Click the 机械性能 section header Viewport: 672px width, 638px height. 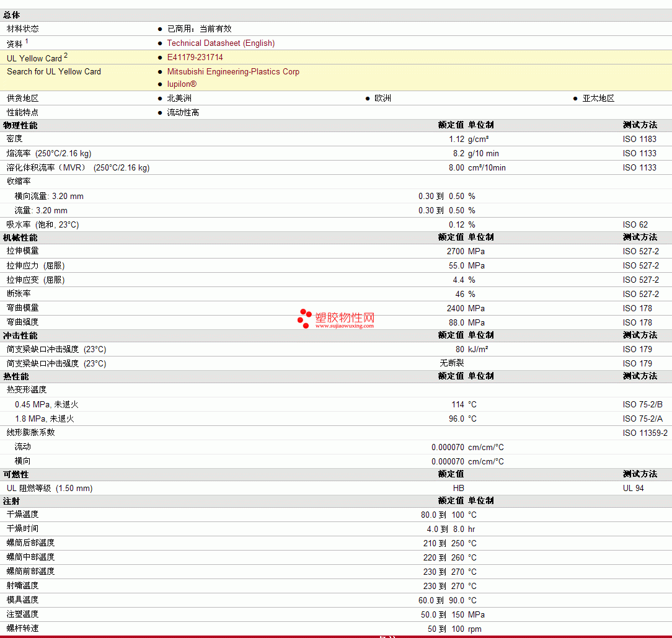tap(20, 237)
